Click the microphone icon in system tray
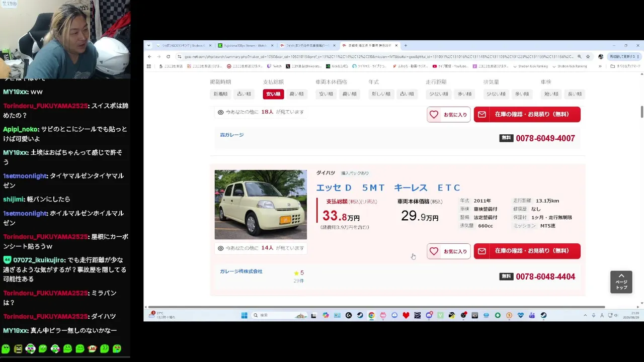This screenshot has width=644, height=362. [594, 315]
